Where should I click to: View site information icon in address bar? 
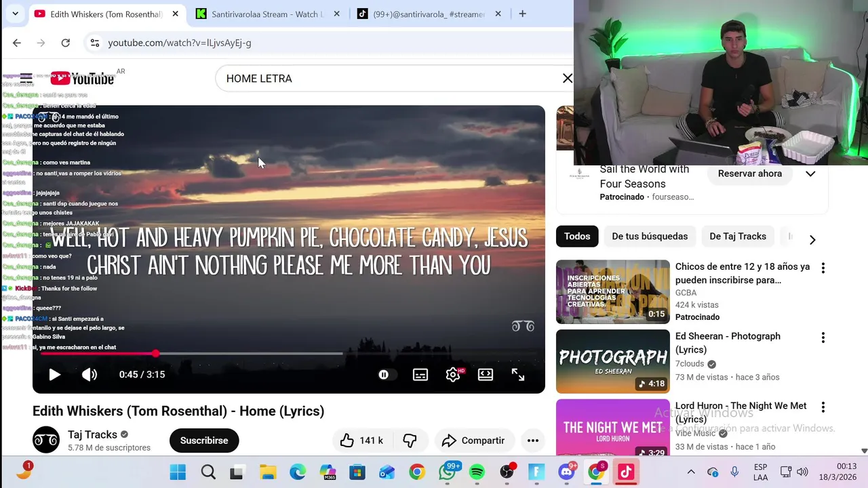[94, 43]
